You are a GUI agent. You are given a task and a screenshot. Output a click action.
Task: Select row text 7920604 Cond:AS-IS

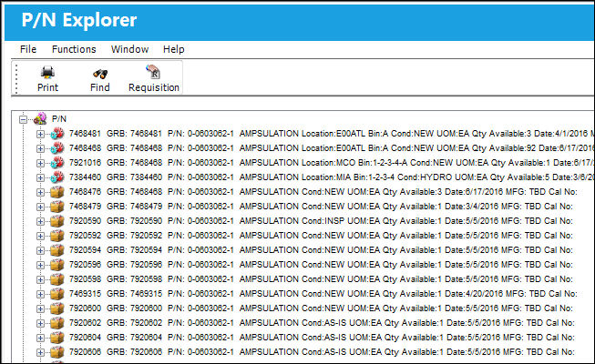[322, 338]
